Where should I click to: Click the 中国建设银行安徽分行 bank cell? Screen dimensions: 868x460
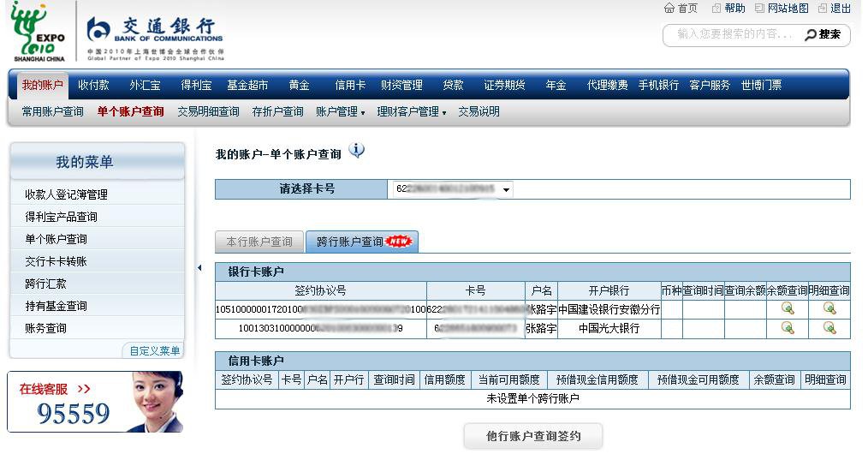609,310
